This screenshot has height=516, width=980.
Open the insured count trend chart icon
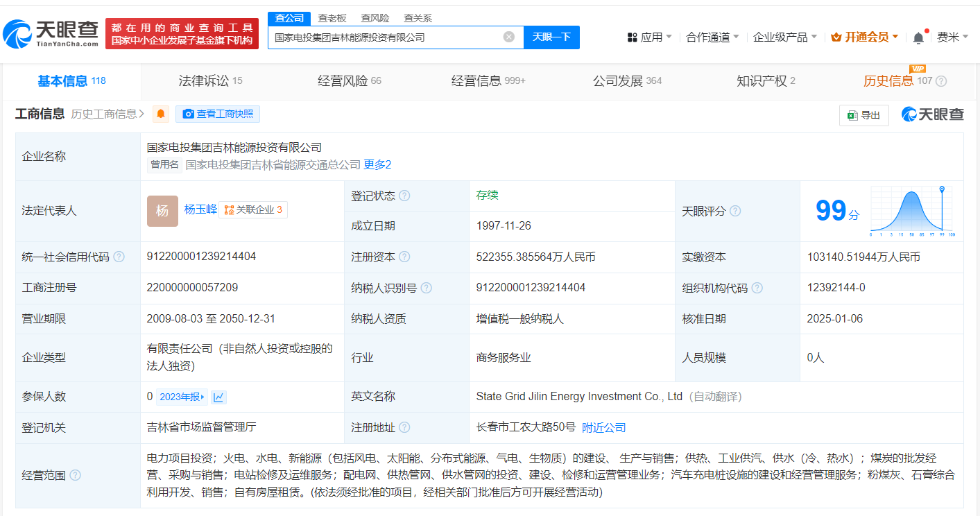coord(219,397)
